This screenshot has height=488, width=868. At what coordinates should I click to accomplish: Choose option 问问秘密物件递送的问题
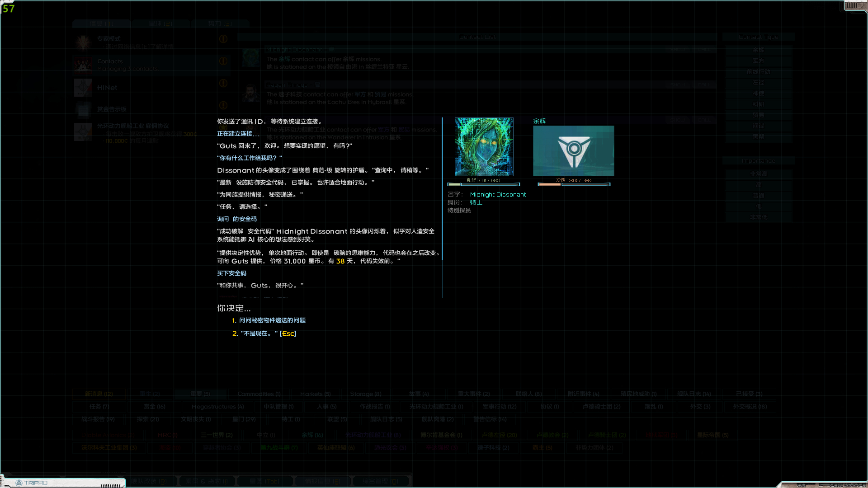[x=272, y=320]
